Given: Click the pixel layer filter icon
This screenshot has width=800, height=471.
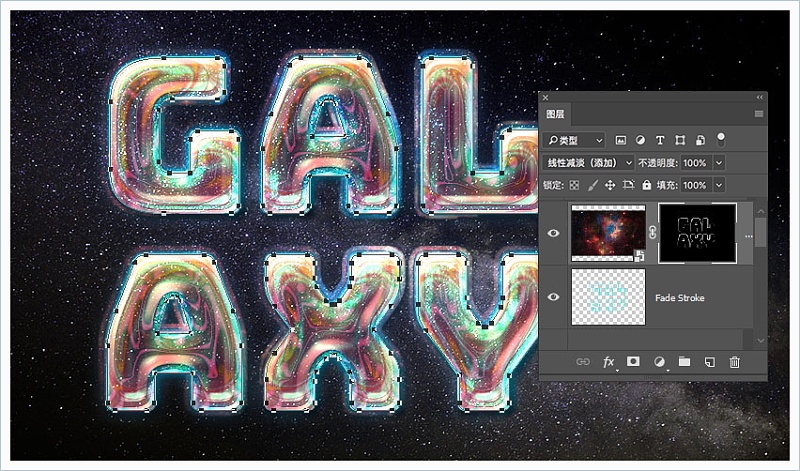Looking at the screenshot, I should [x=621, y=140].
